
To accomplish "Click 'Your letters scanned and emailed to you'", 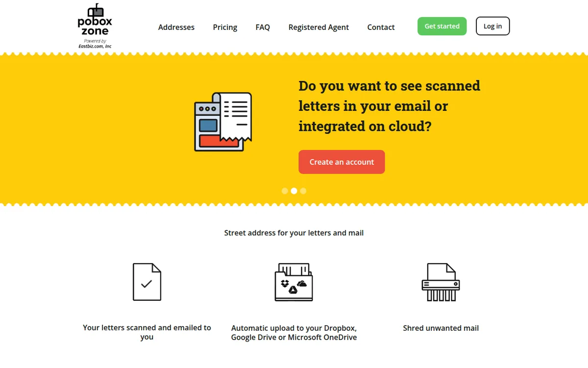I will [x=147, y=332].
